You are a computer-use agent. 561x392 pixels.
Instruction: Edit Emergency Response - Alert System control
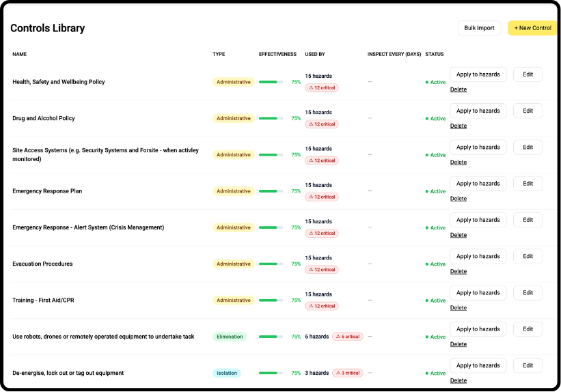(528, 220)
